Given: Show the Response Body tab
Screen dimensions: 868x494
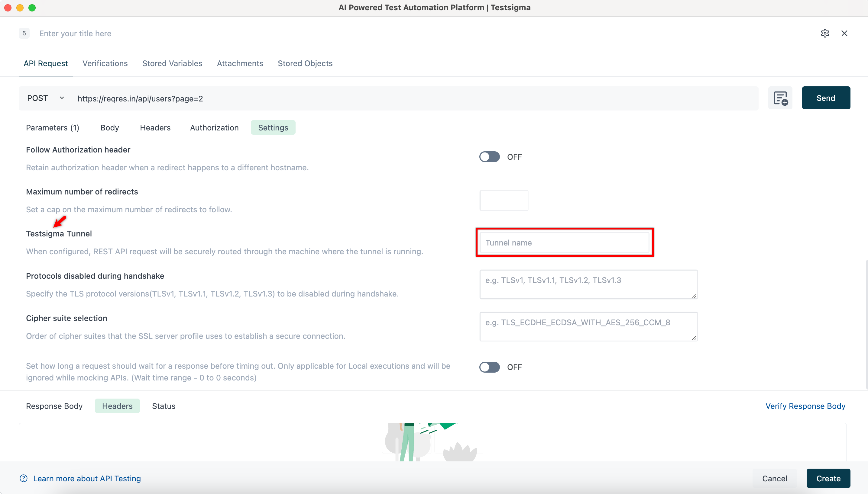Looking at the screenshot, I should (x=54, y=406).
